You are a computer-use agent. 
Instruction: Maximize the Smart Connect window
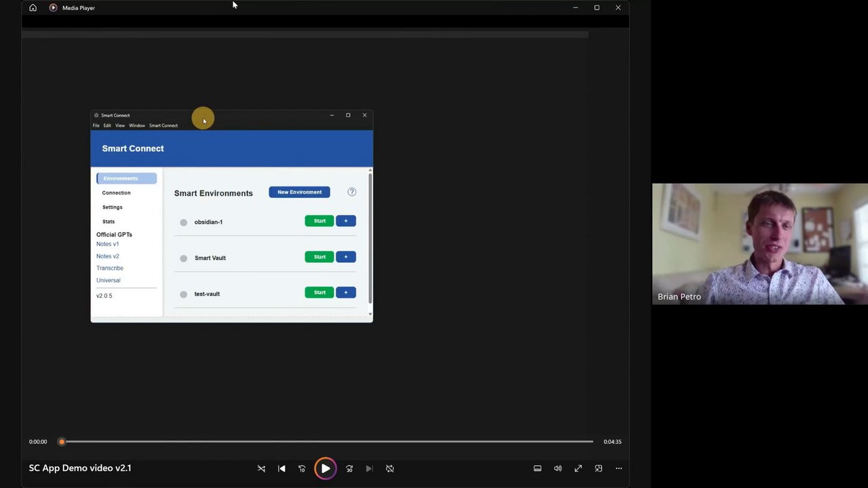(x=348, y=115)
